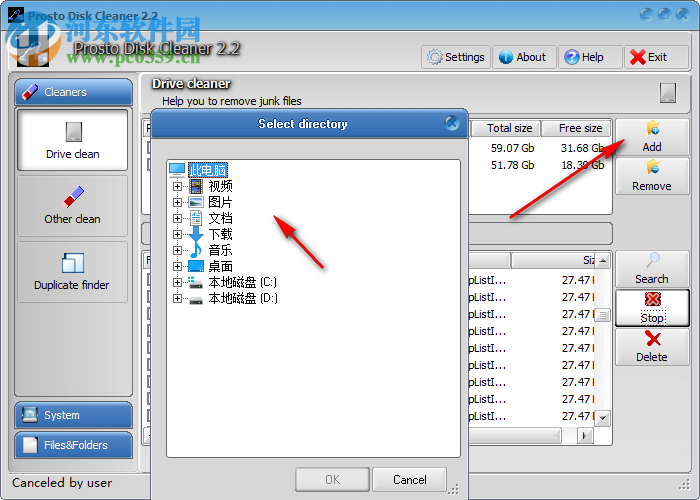Open Help
Image resolution: width=700 pixels, height=500 pixels.
[x=590, y=57]
